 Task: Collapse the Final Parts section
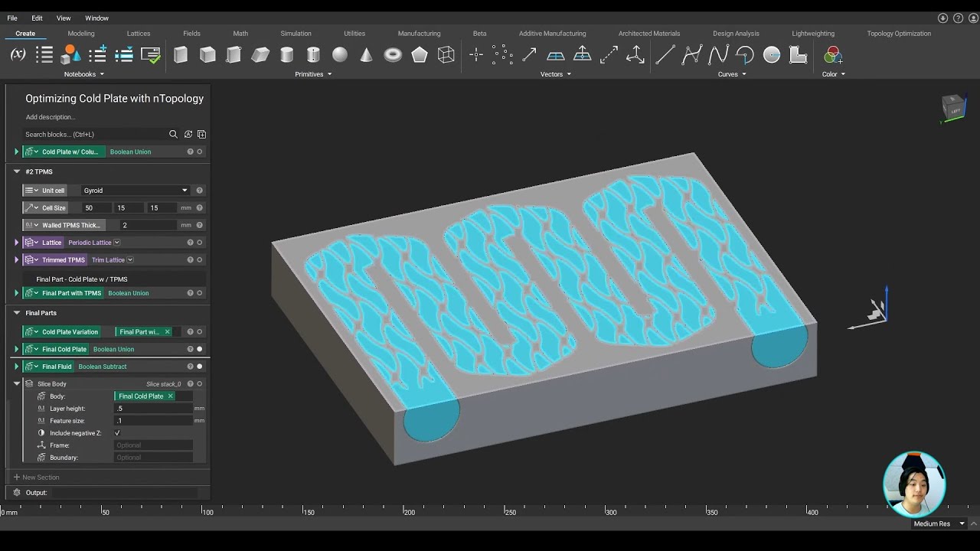click(x=17, y=312)
